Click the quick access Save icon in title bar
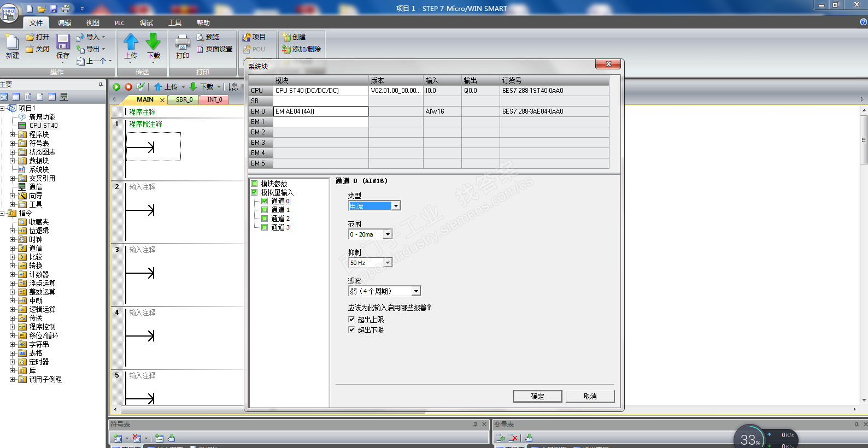The width and height of the screenshot is (868, 448). click(x=54, y=9)
